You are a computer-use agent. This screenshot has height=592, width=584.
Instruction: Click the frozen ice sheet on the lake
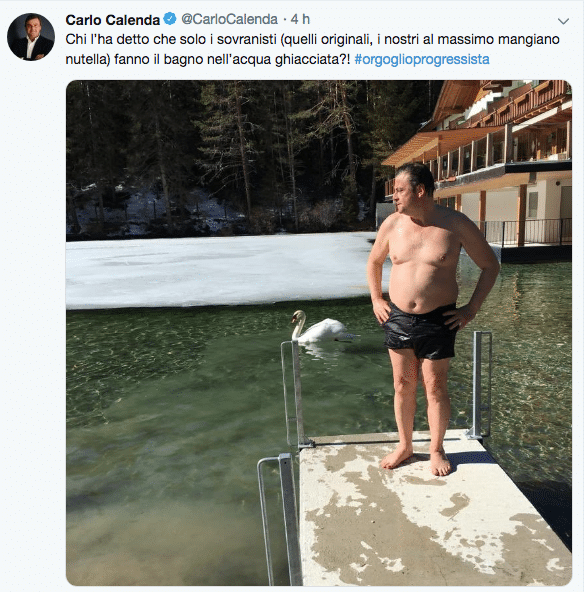click(223, 270)
